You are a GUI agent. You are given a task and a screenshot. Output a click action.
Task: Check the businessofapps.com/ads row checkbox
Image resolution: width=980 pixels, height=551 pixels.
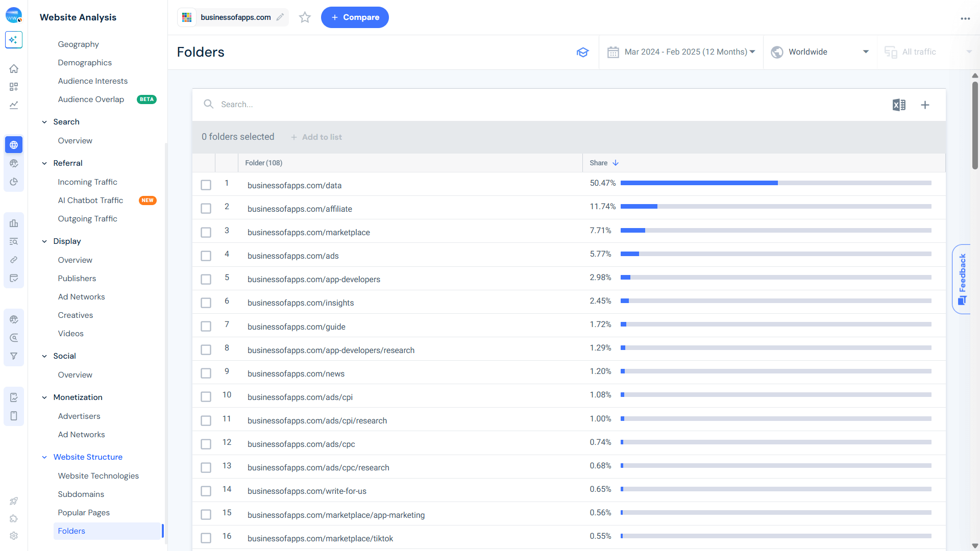tap(206, 256)
